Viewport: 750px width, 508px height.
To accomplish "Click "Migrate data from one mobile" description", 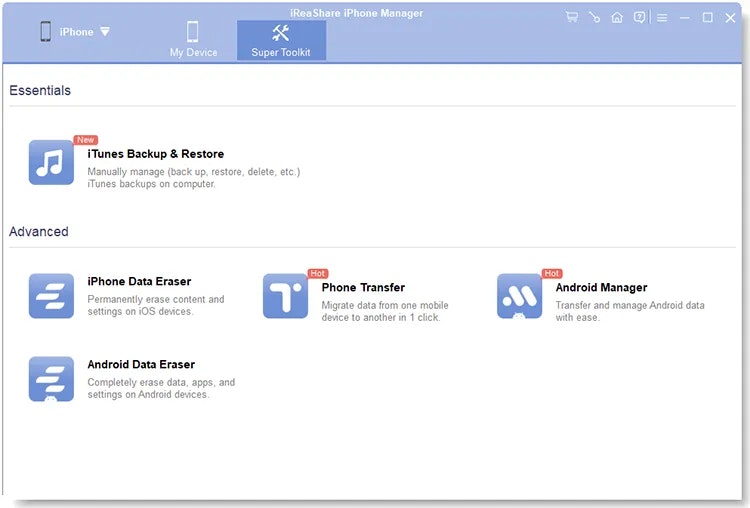I will 385,305.
